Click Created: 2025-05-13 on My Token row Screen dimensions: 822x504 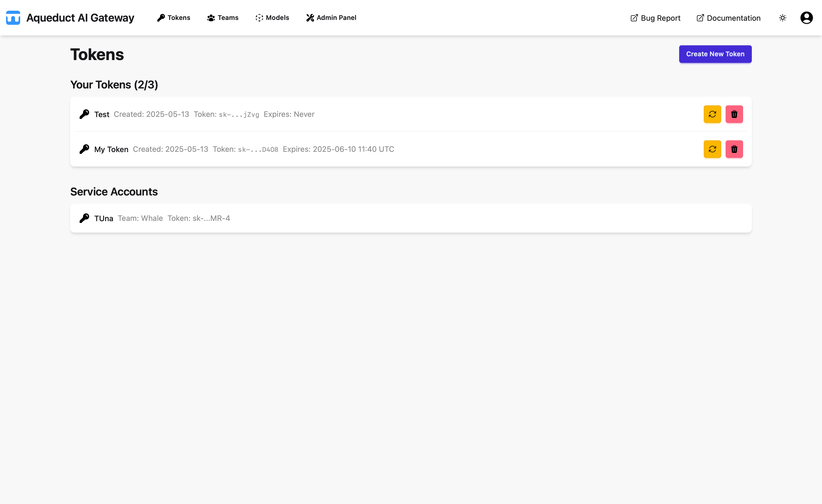point(170,149)
